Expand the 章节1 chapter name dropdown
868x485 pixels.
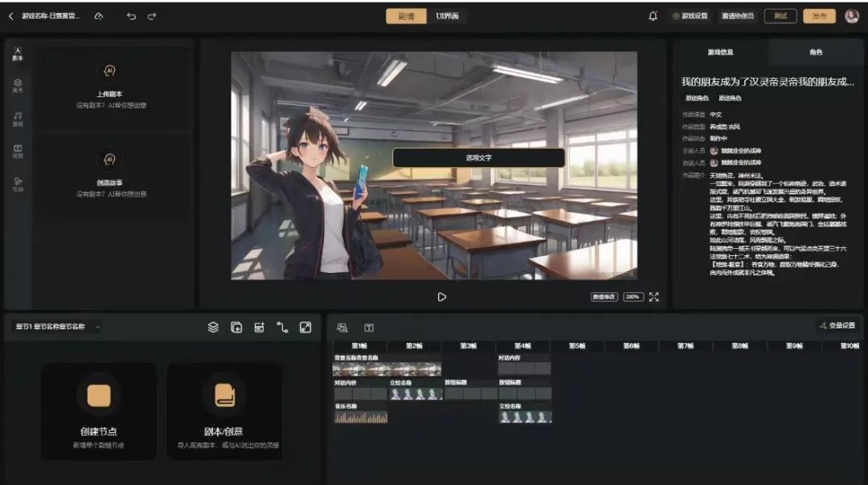58,327
